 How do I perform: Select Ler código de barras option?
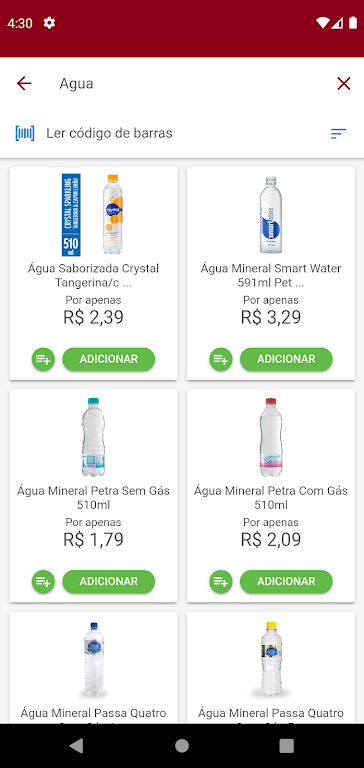[x=109, y=133]
